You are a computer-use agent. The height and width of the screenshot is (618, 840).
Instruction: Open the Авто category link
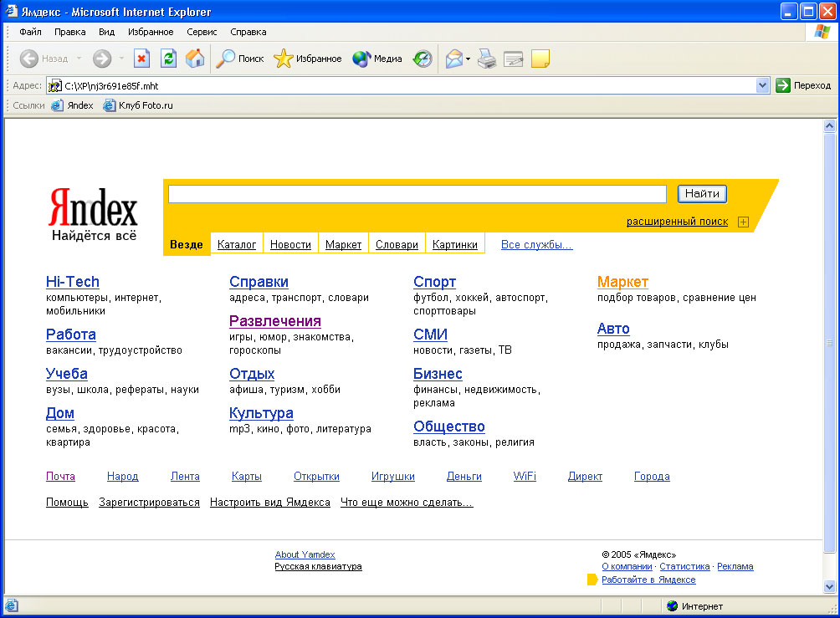point(613,329)
